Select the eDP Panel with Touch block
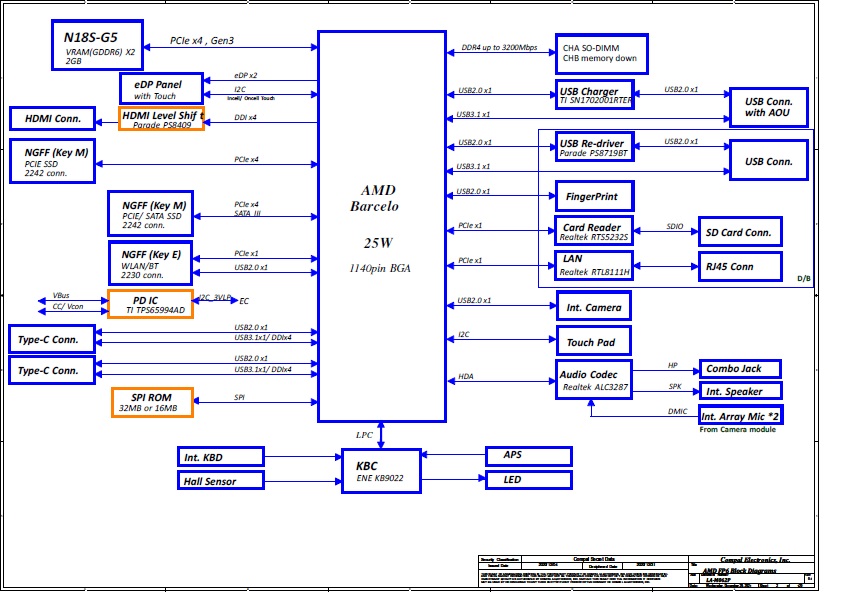This screenshot has height=601, width=851. (162, 88)
